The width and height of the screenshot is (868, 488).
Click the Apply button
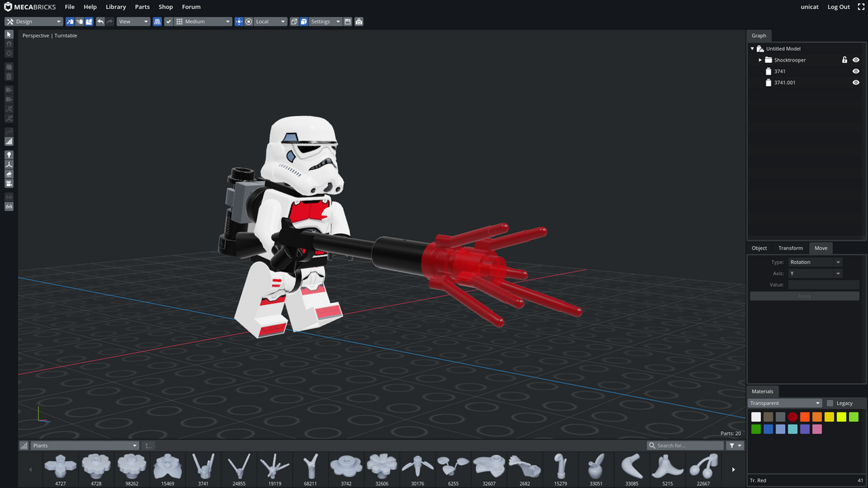coord(804,296)
